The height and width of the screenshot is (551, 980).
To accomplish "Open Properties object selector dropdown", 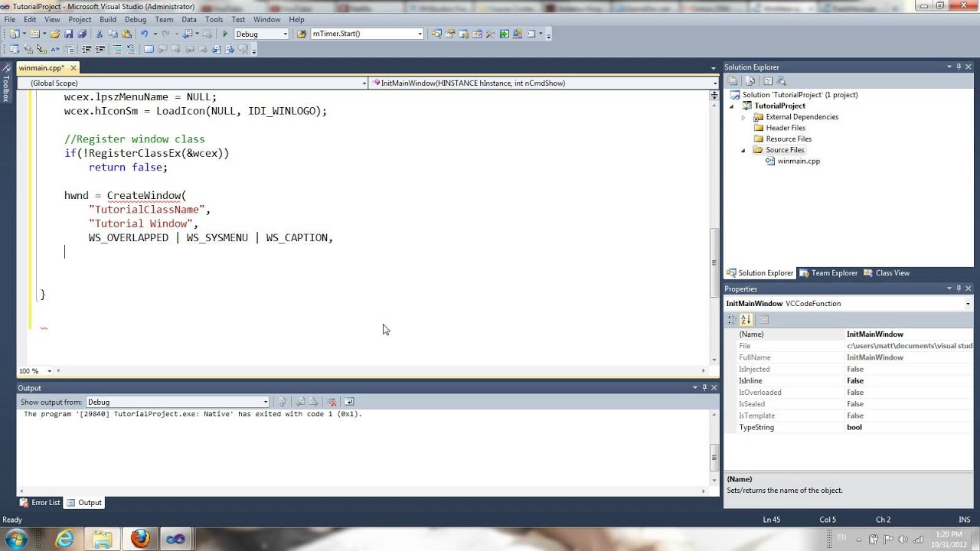I will (x=968, y=304).
